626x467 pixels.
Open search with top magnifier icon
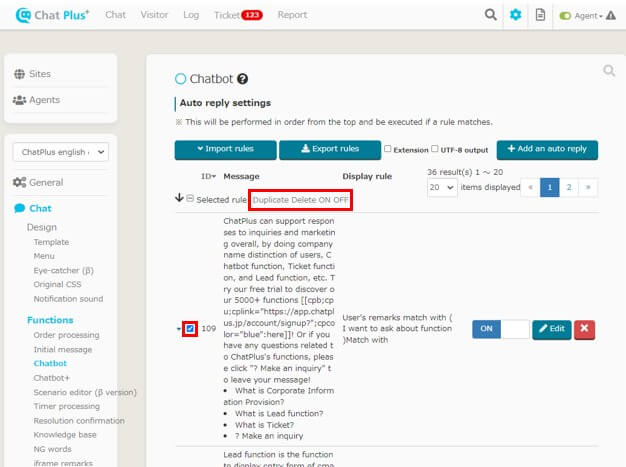click(x=491, y=15)
